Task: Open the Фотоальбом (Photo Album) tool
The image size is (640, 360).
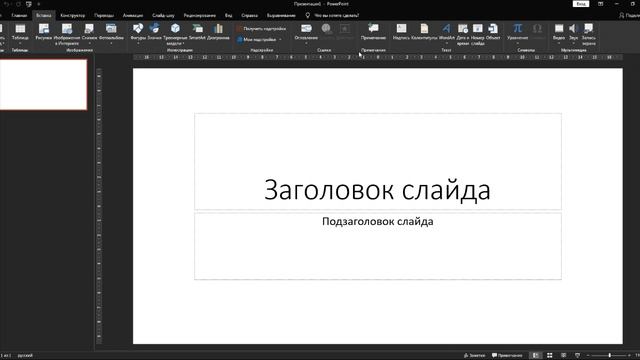Action: point(111,33)
